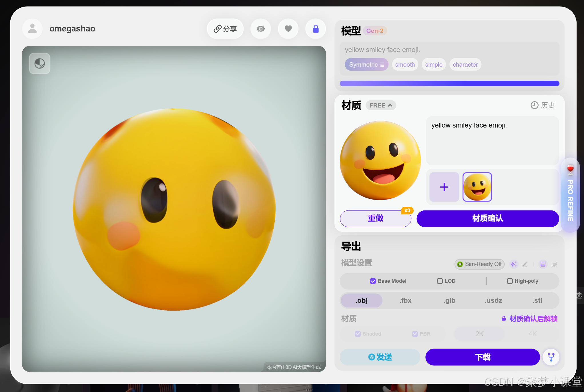Click the pencil edit icon in model settings
Screen dimensions: 584x392
525,264
